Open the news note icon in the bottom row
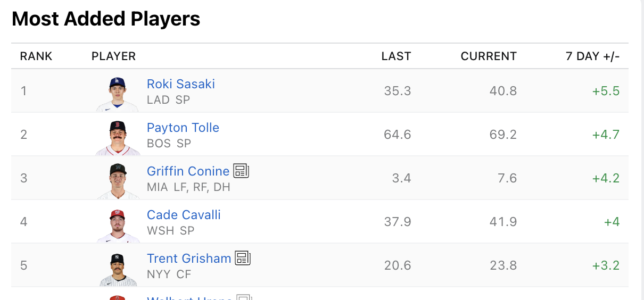The width and height of the screenshot is (644, 300). [244, 297]
